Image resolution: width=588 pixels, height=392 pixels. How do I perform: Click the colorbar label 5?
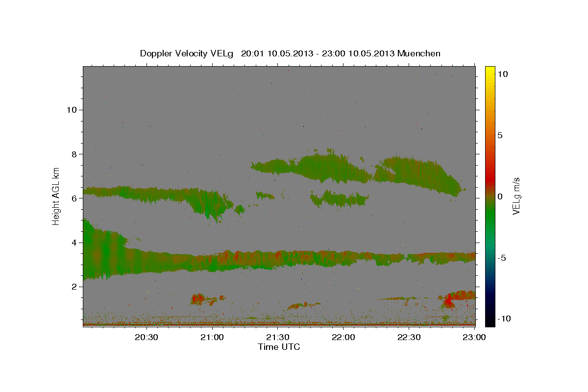tap(500, 135)
